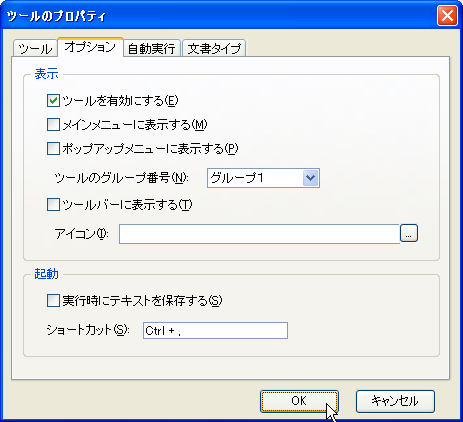Focus the アイコン path input field
Screen dimensions: 463x422
[259, 234]
